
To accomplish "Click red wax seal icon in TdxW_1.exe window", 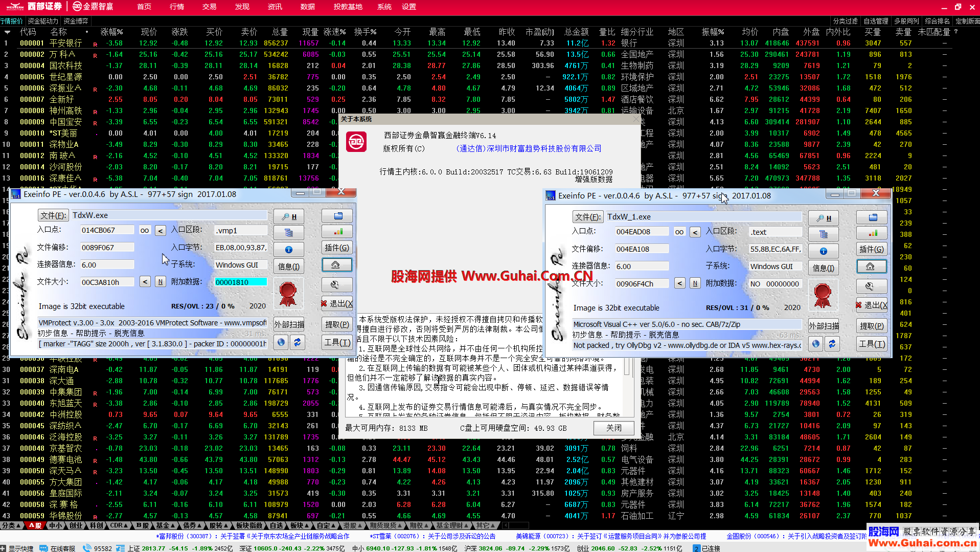I will click(823, 295).
